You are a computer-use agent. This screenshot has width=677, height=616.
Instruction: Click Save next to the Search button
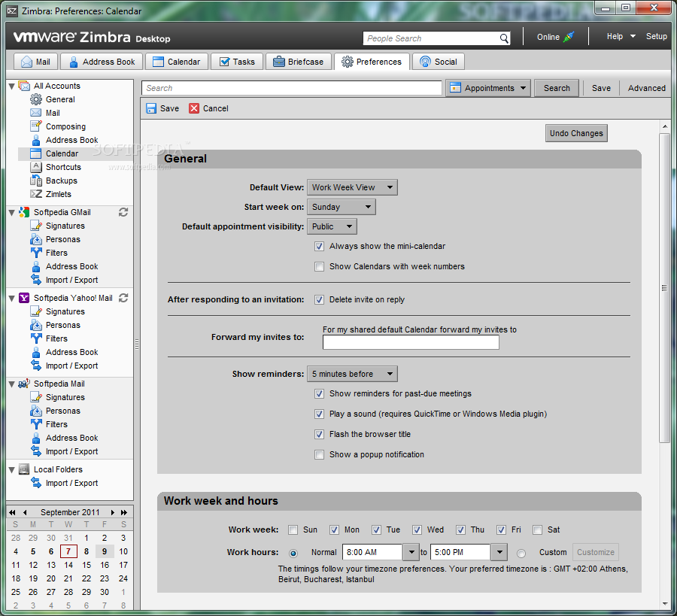click(x=601, y=88)
